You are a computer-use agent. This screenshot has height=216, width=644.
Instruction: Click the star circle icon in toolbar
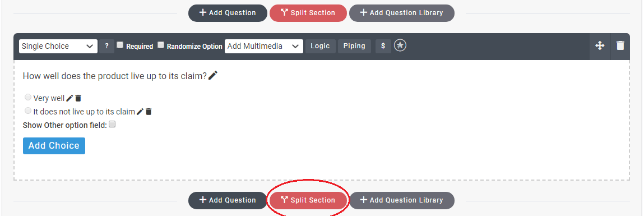[400, 45]
